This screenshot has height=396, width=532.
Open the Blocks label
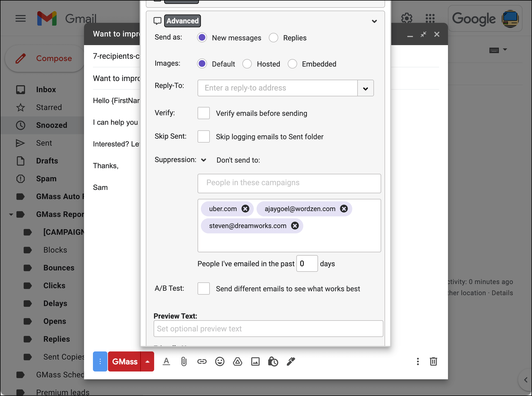coord(55,250)
